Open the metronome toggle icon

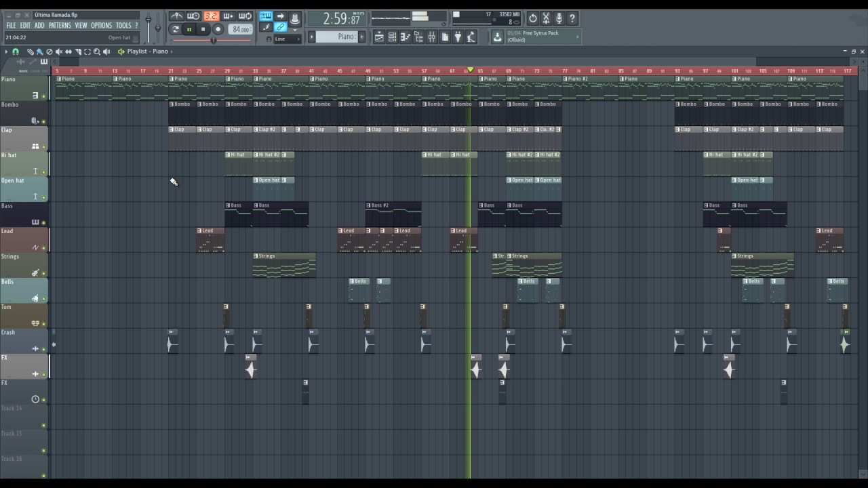coord(177,16)
